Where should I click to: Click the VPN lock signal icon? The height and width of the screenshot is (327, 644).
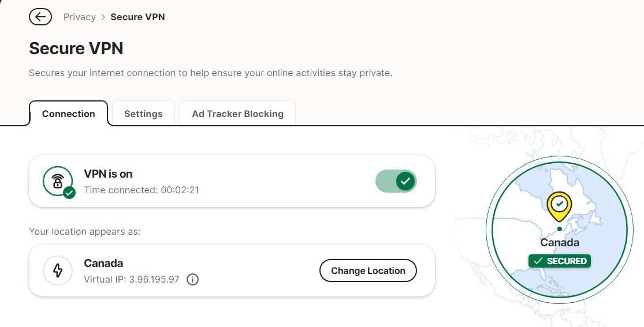click(57, 181)
